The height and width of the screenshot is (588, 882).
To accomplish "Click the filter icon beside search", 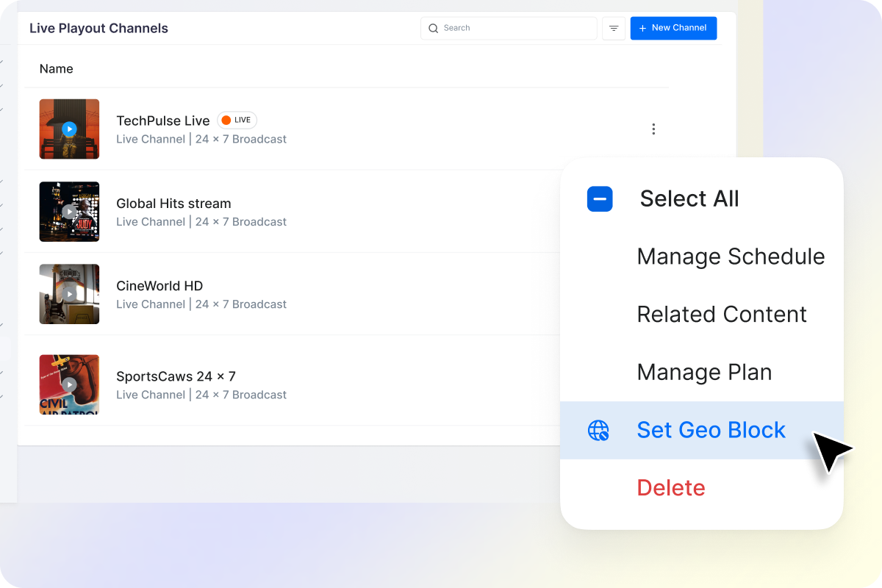I will click(614, 29).
